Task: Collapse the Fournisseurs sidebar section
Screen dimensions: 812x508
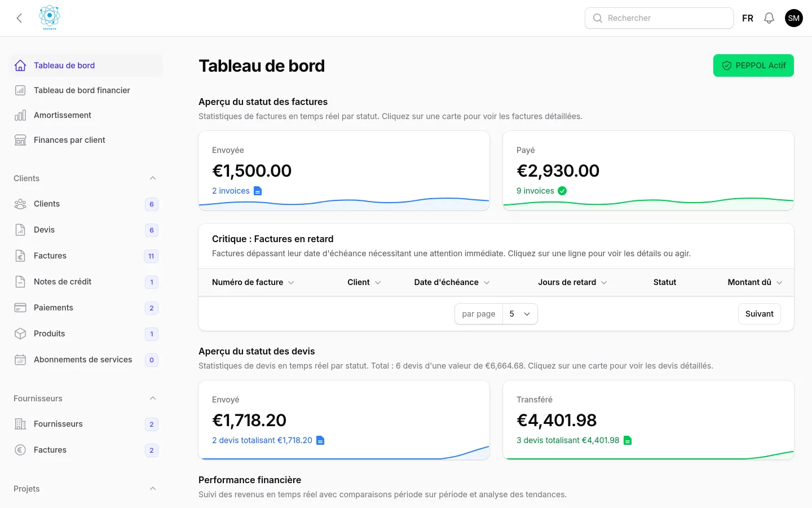Action: coord(153,398)
